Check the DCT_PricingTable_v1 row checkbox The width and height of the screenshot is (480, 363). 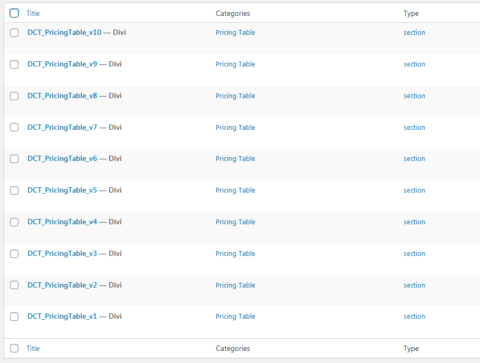point(14,316)
